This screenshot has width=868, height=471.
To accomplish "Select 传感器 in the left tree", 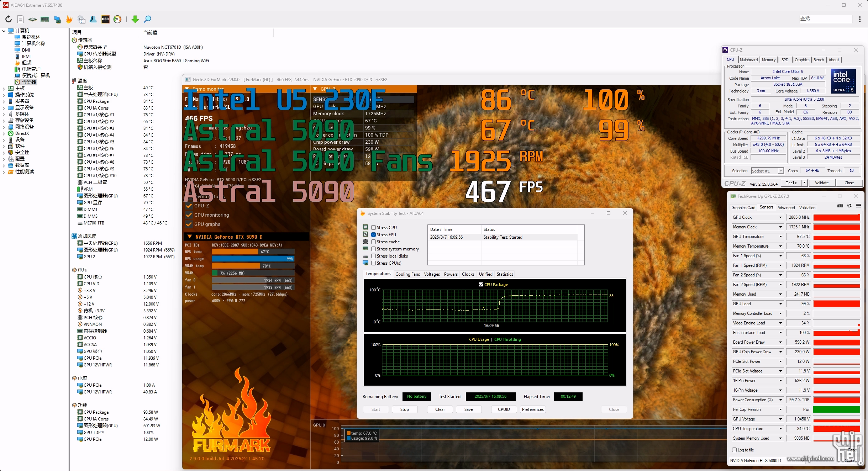I will [x=29, y=82].
